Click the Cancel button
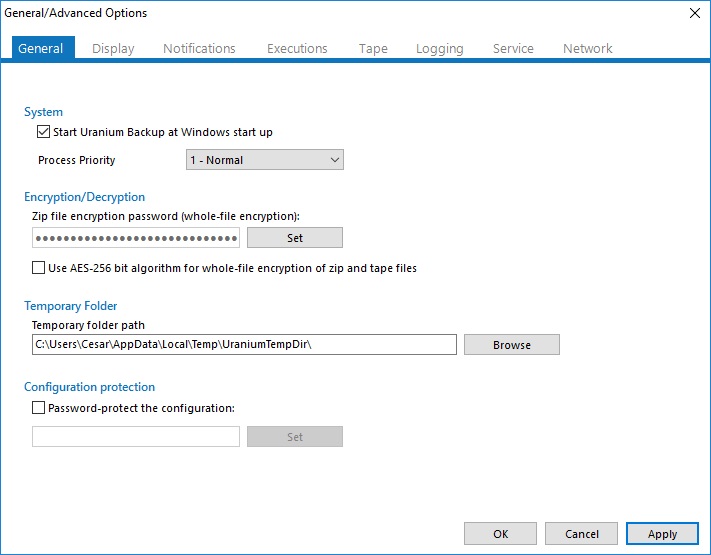Viewport: 711px width, 555px height. [x=581, y=534]
